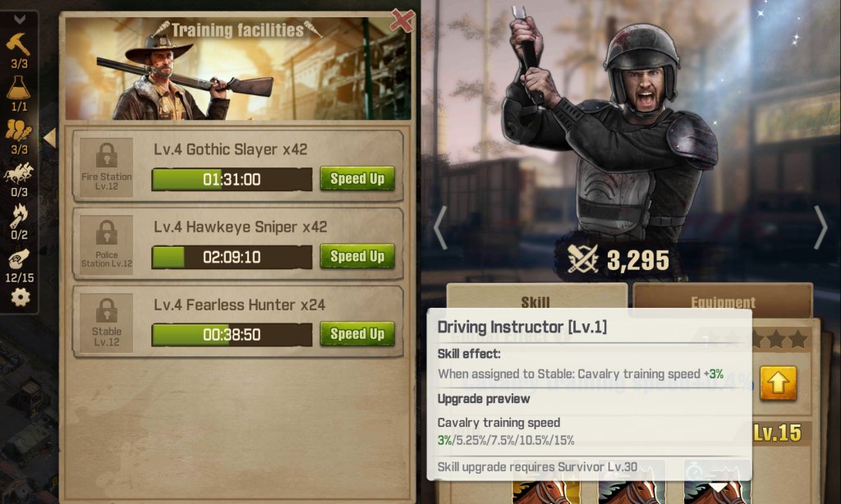Open the construction hammer queue icon
The width and height of the screenshot is (841, 504).
[18, 44]
